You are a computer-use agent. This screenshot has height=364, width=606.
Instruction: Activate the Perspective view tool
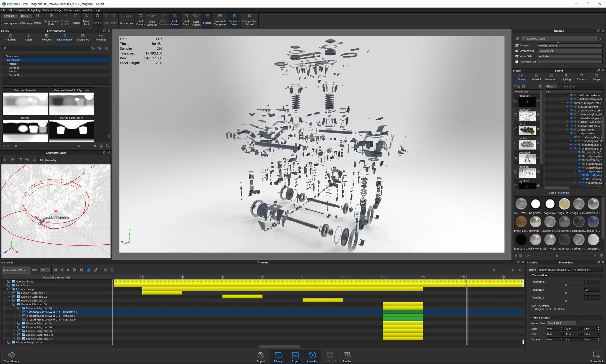(126, 20)
